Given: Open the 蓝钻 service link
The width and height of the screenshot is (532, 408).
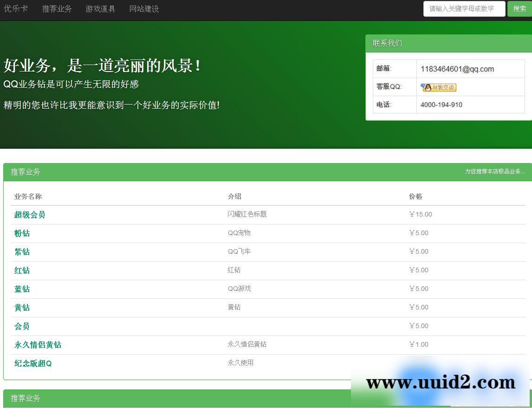Looking at the screenshot, I should pos(21,289).
